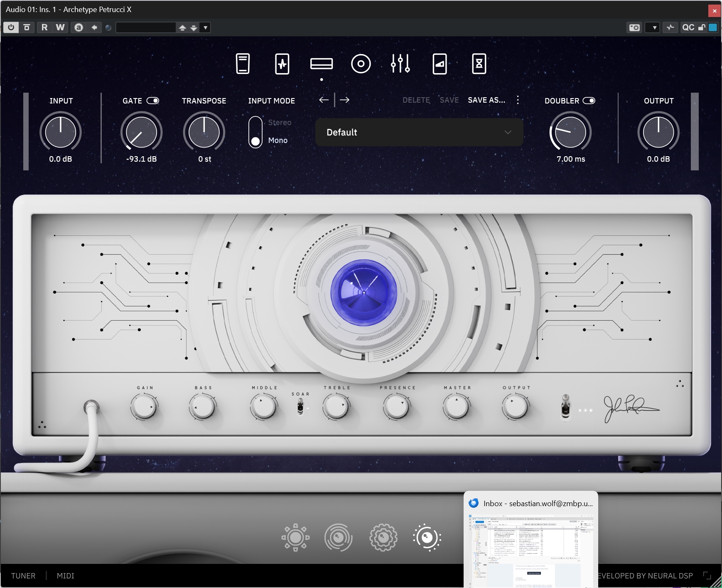Click the host preset name input field
722x588 pixels.
[146, 27]
